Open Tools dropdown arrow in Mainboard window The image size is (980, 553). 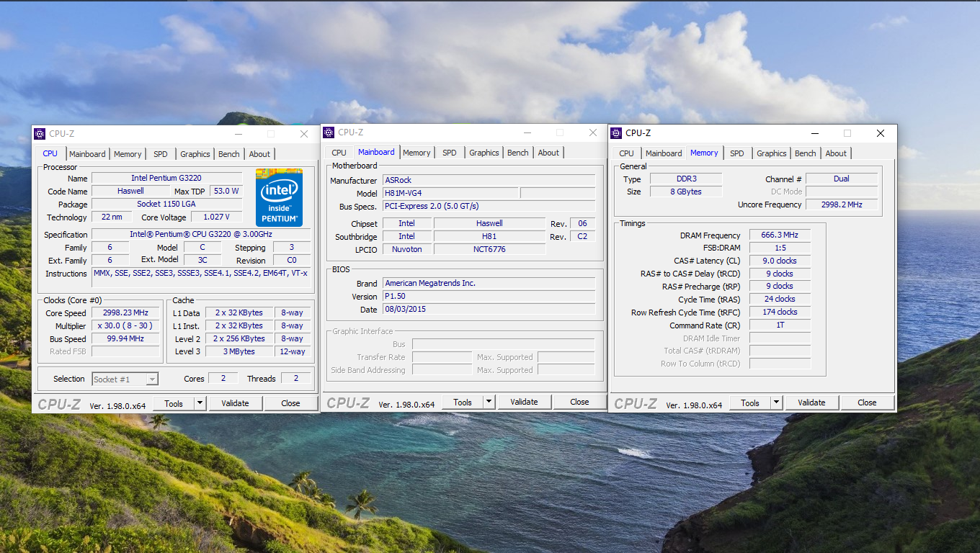(489, 402)
